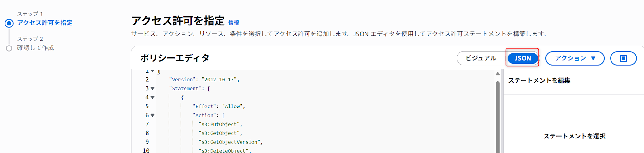Open the 情報 help link
Image resolution: width=644 pixels, height=153 pixels.
233,23
